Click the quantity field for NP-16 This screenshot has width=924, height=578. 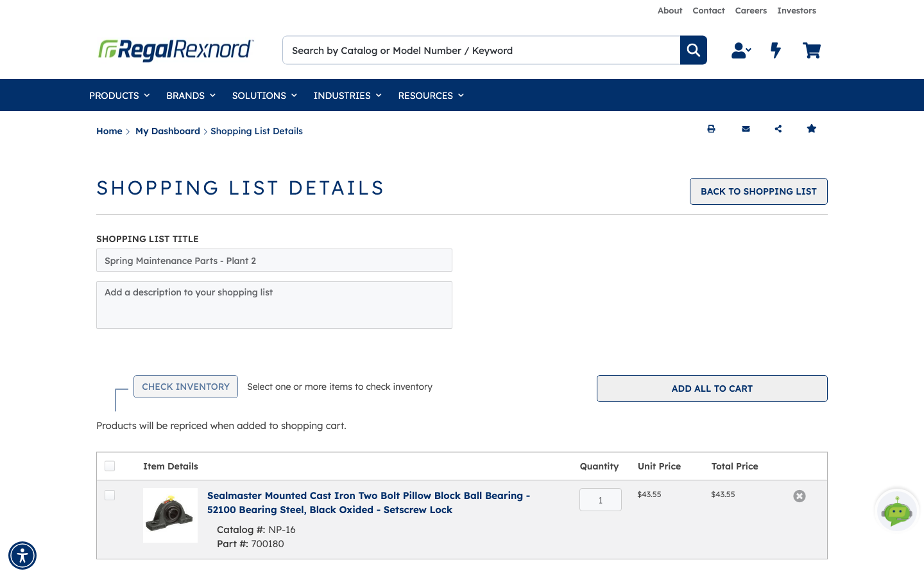point(601,500)
